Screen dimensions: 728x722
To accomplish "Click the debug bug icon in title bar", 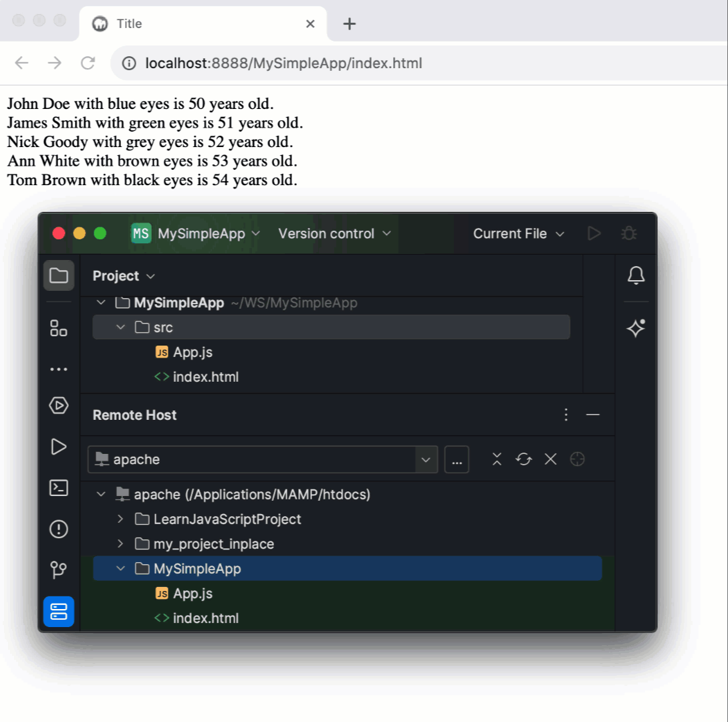I will [x=628, y=233].
